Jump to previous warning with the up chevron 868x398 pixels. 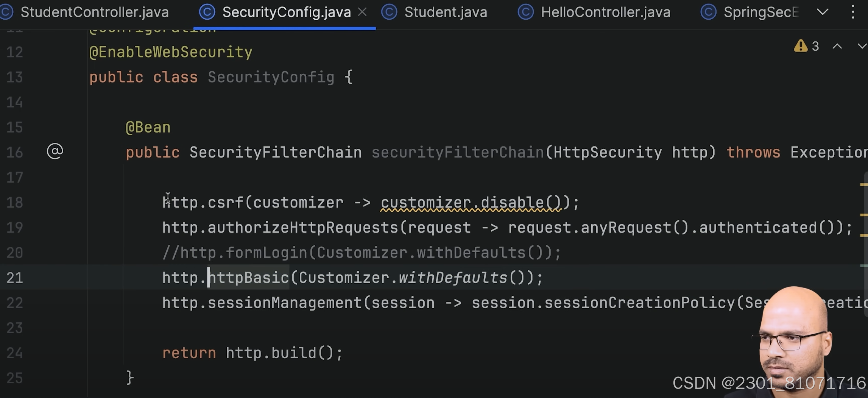tap(837, 46)
